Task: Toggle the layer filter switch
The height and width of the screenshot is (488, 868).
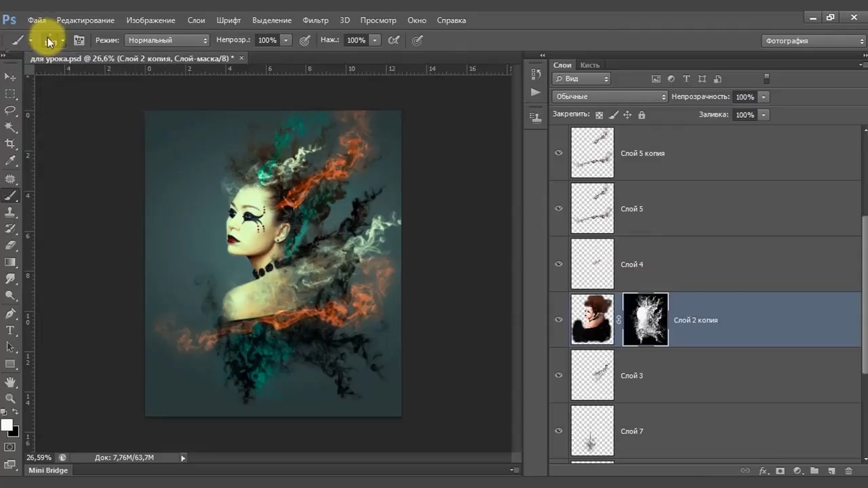Action: tap(766, 79)
